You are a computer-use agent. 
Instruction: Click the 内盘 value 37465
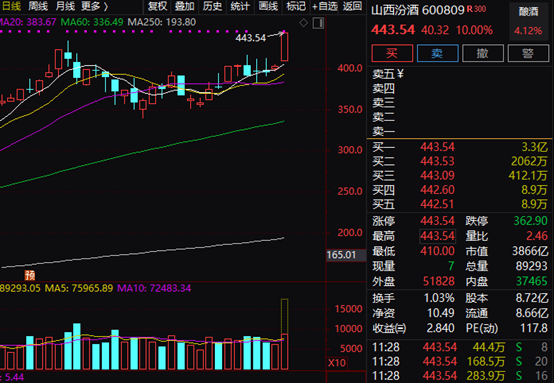[x=532, y=281]
